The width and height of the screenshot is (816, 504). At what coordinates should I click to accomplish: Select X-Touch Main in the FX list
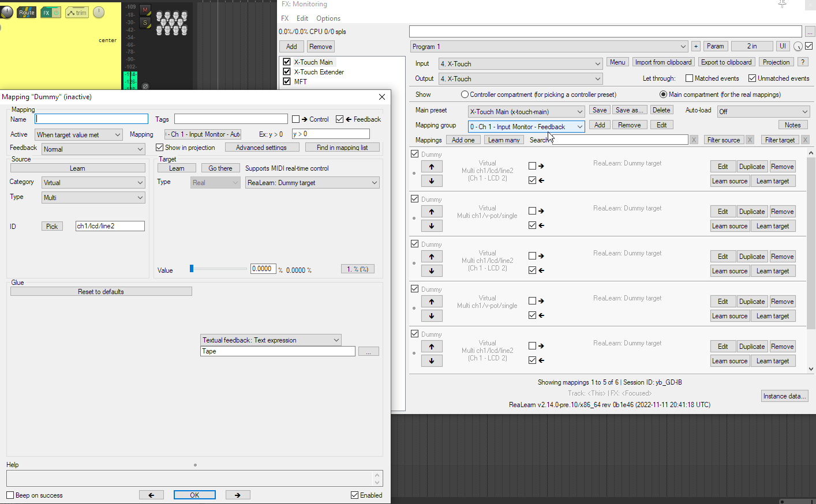pyautogui.click(x=313, y=62)
